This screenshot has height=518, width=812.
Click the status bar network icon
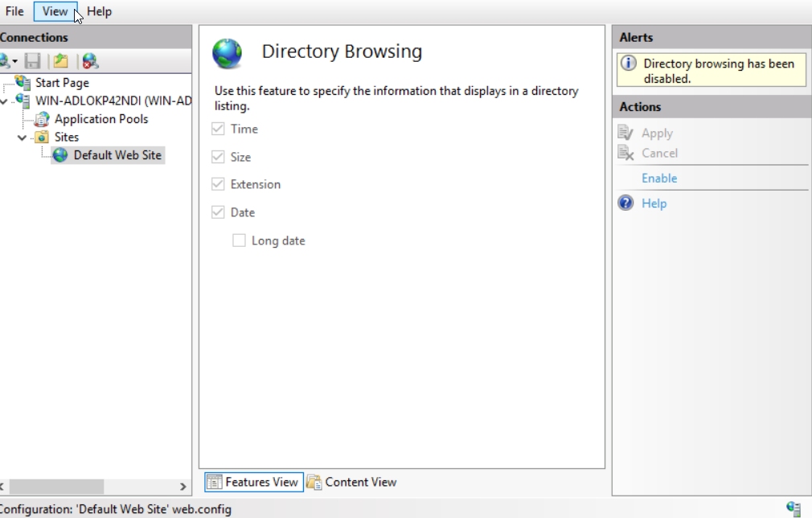click(794, 508)
